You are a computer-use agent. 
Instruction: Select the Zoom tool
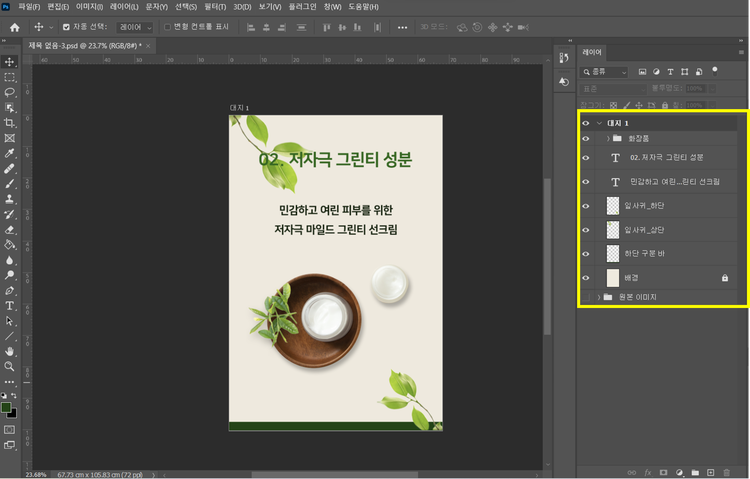coord(9,367)
